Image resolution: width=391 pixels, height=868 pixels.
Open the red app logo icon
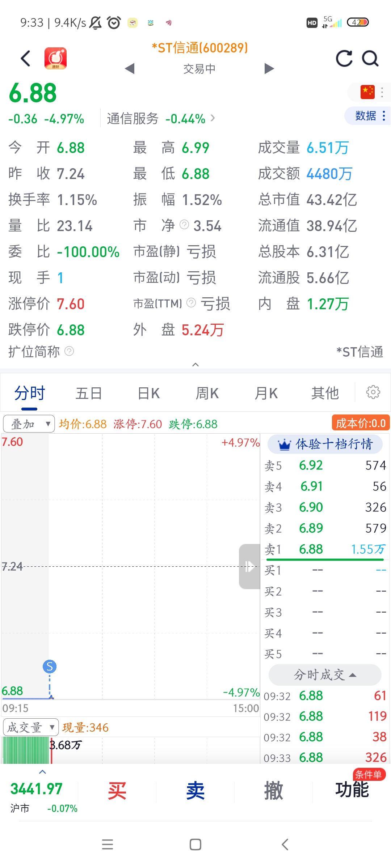pos(55,58)
